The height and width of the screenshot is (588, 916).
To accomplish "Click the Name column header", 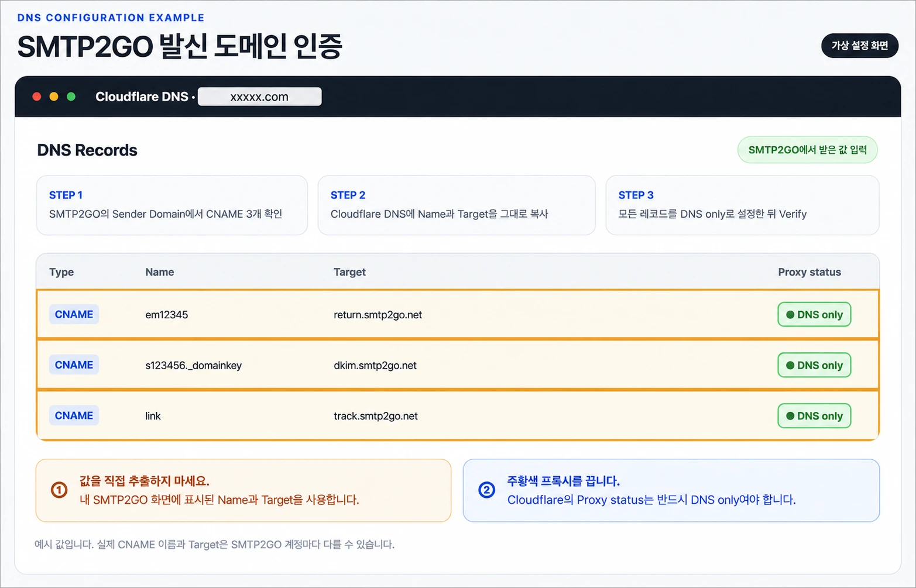I will click(x=160, y=272).
